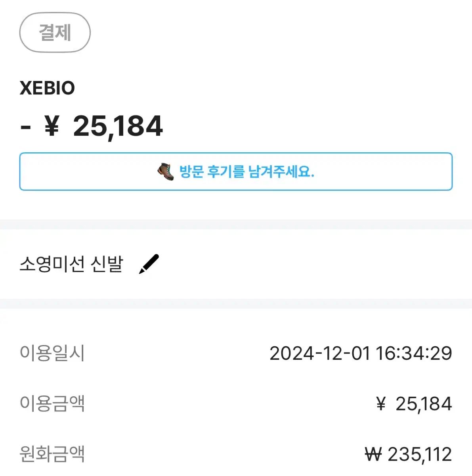This screenshot has width=472, height=476.
Task: Click the gray divider below the memo
Action: tap(236, 303)
